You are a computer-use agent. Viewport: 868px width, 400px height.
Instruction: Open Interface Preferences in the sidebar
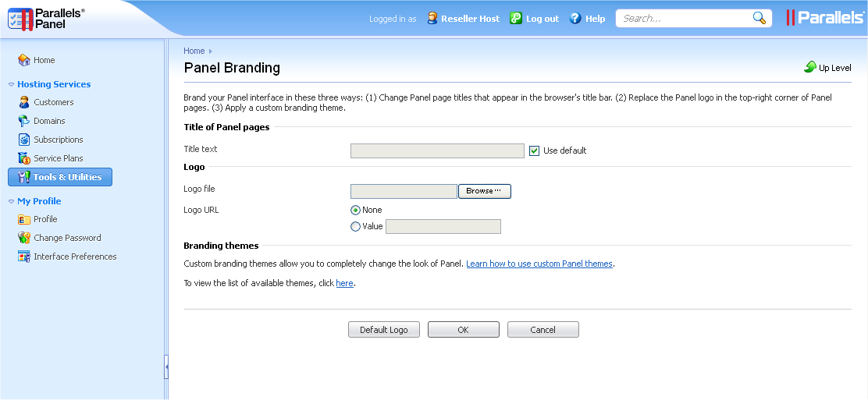tap(75, 257)
